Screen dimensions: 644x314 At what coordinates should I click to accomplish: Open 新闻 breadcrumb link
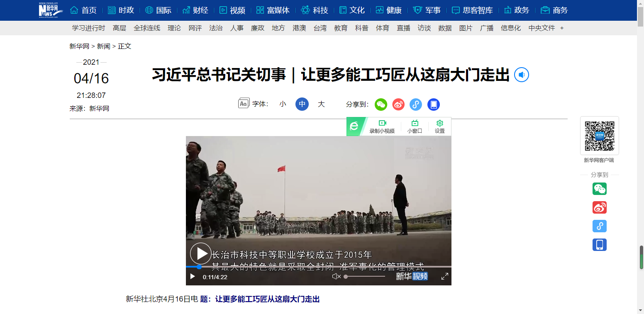[x=104, y=46]
